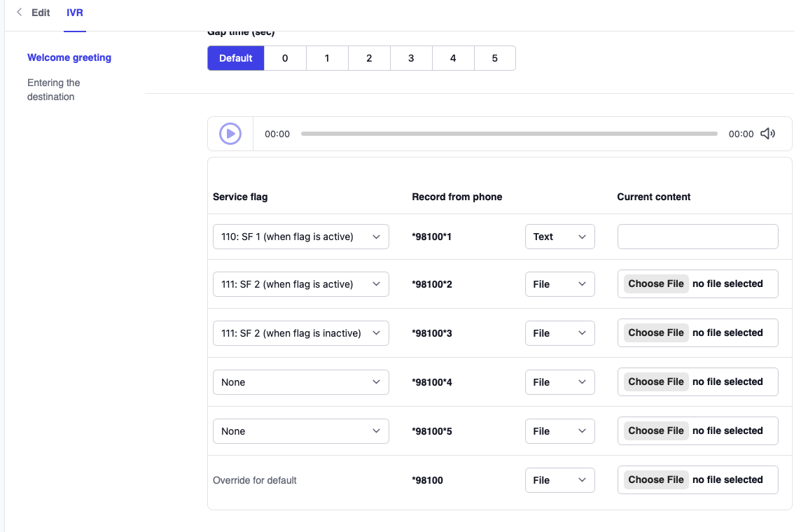Click the back arrow next to Edit
Viewport: 794px width, 532px height.
[x=19, y=13]
